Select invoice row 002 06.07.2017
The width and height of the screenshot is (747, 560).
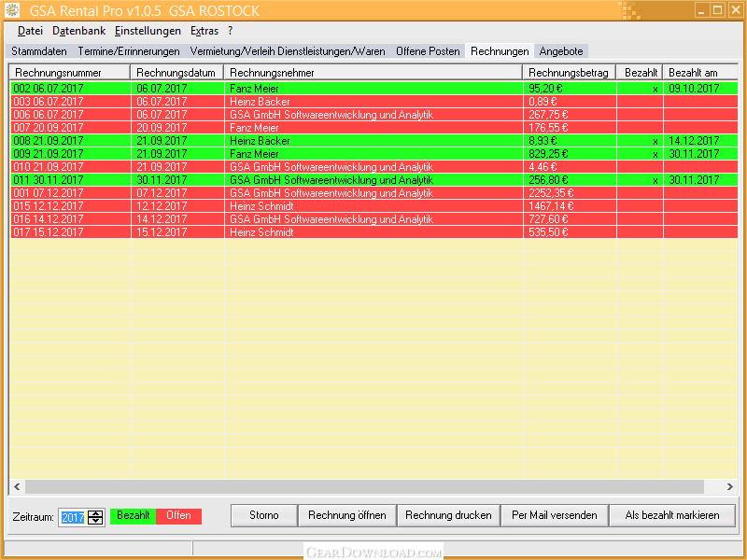pyautogui.click(x=374, y=88)
